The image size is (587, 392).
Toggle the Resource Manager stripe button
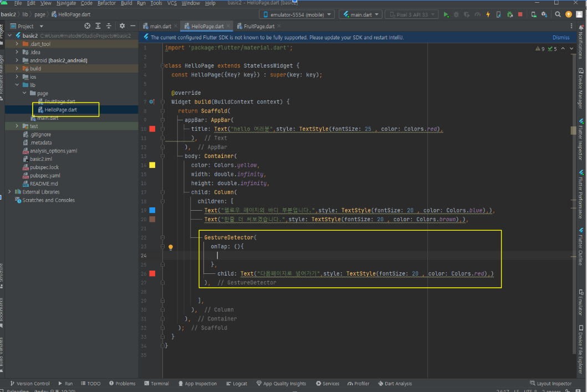pos(2,78)
